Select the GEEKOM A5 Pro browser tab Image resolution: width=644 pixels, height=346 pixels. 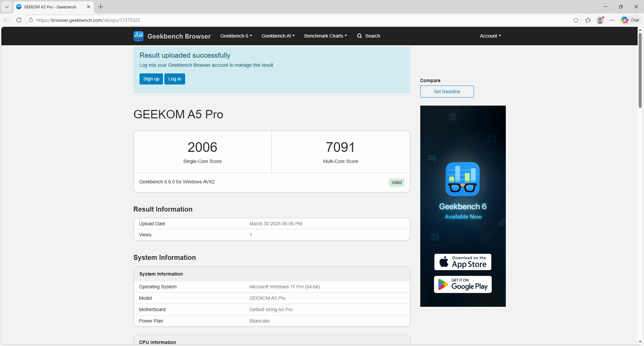point(50,7)
